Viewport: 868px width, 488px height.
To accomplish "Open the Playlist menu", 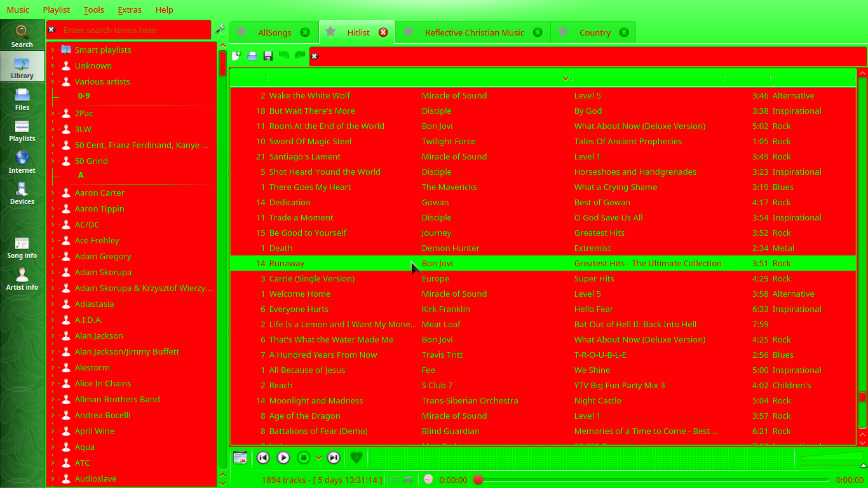I will tap(57, 10).
